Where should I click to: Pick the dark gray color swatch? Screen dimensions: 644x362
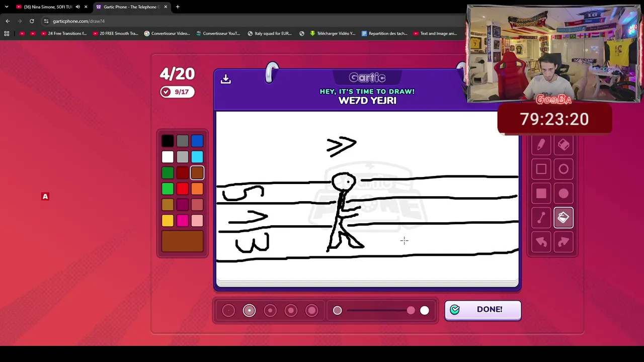(183, 141)
